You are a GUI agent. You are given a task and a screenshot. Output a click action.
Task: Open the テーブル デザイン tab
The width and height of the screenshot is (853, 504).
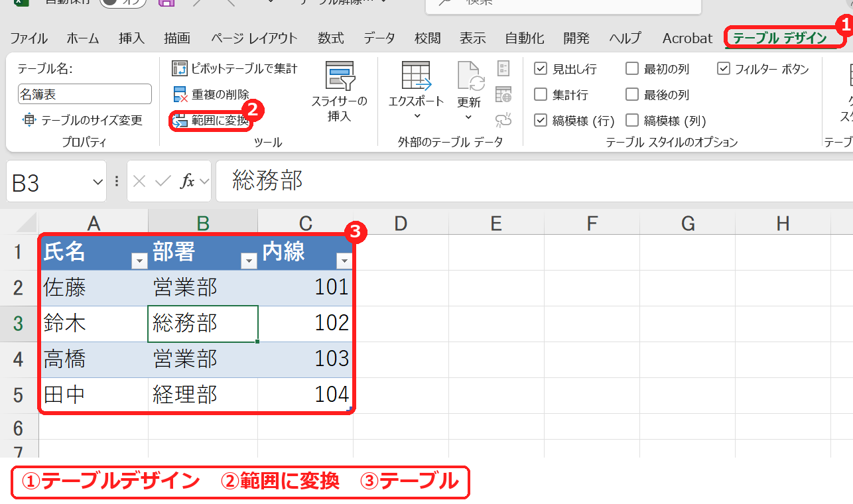(x=780, y=38)
